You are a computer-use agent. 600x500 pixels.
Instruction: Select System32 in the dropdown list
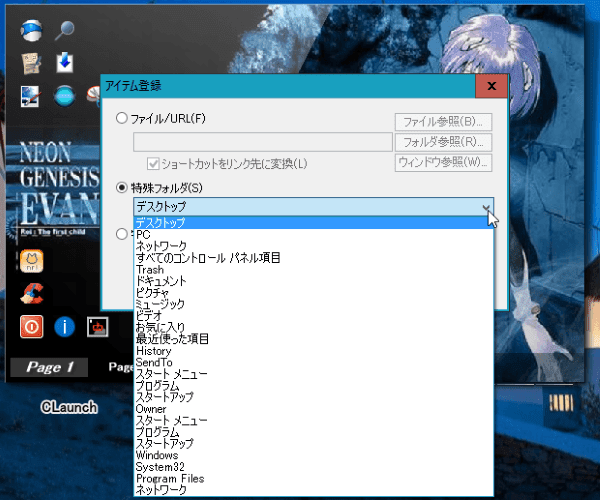pos(313,467)
